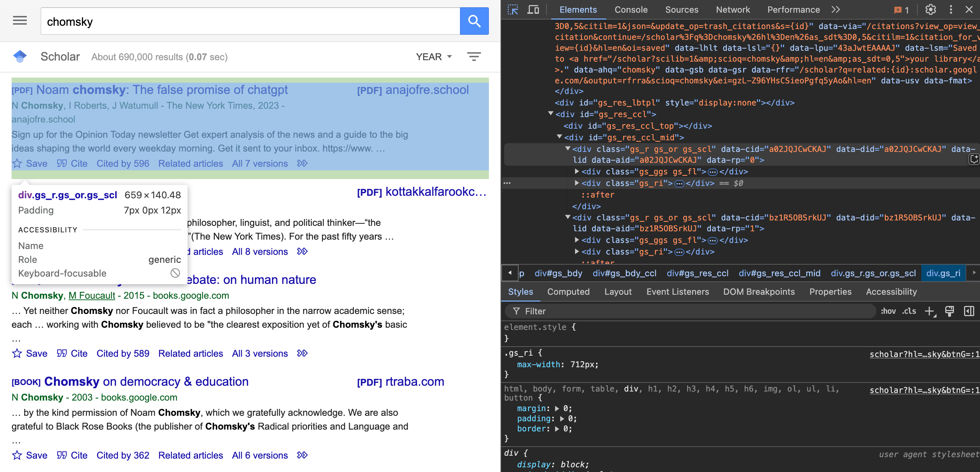Collapse the gs_res_ccl div node
The image size is (980, 472).
pyautogui.click(x=550, y=113)
